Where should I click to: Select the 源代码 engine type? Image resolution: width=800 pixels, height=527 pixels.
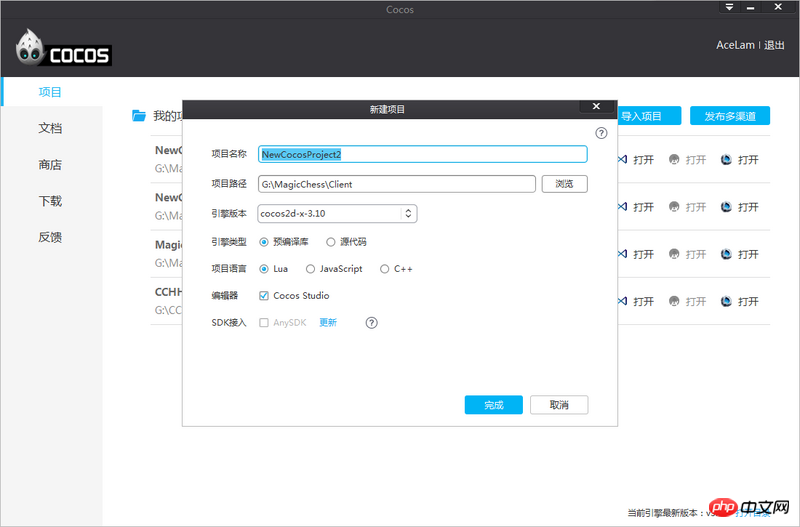[331, 242]
